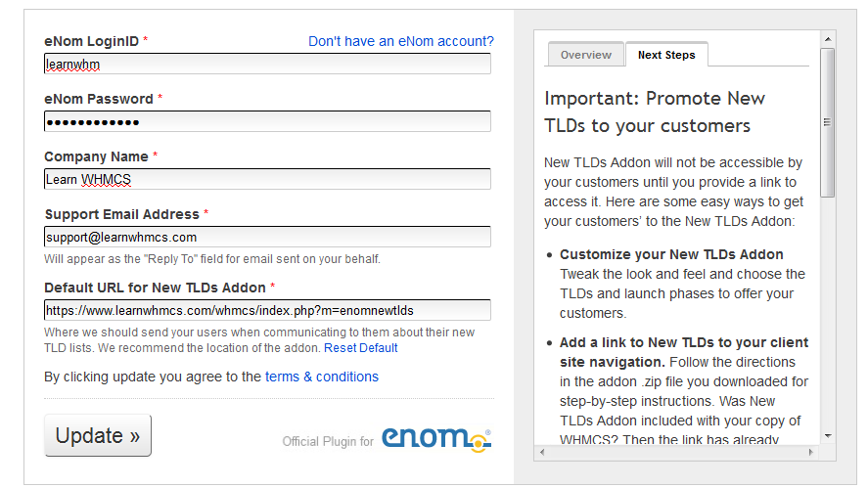Click the down arrow on vertical scrollbar
Viewport: 868px width, 488px height.
(828, 436)
